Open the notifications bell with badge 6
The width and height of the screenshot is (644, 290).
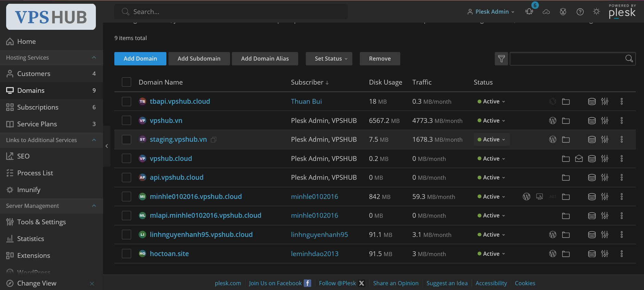pyautogui.click(x=529, y=12)
